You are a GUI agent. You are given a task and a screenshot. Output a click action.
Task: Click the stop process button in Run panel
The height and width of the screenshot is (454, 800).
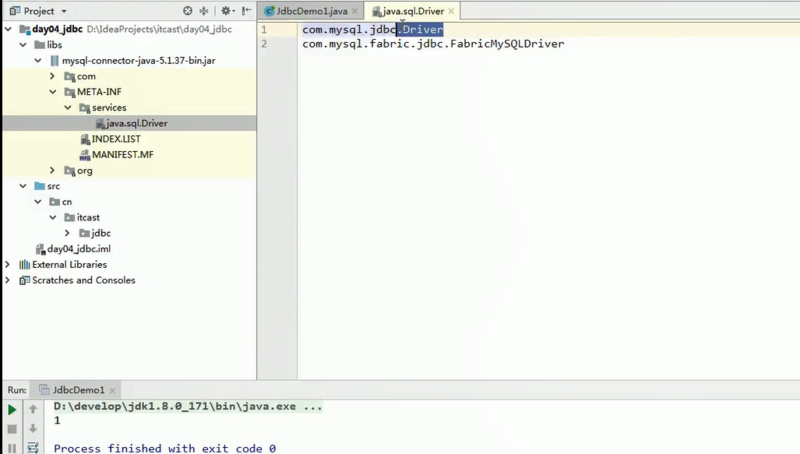pos(12,429)
